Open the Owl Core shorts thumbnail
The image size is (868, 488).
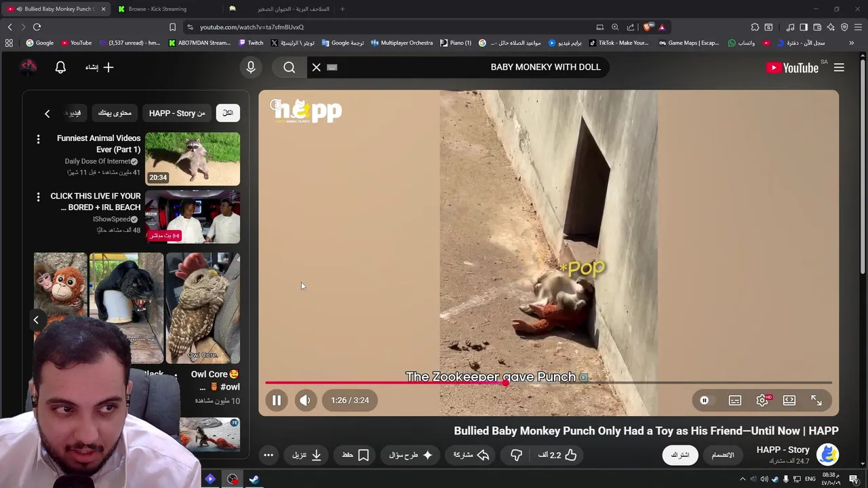tap(203, 308)
